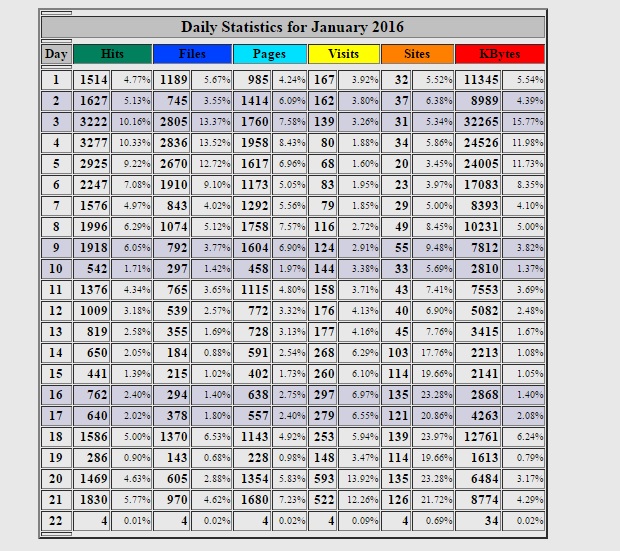Select the Day 16 row label
This screenshot has height=551, width=620.
click(56, 394)
